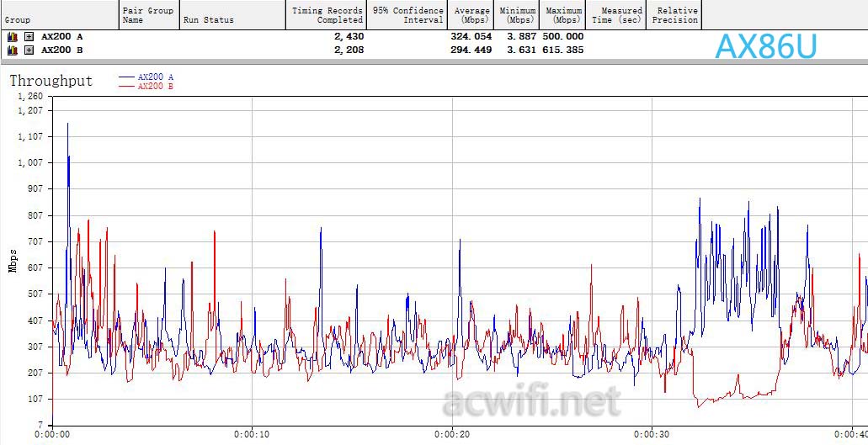The width and height of the screenshot is (868, 445).
Task: Click the Maximum (Mbps) column header
Action: (562, 15)
